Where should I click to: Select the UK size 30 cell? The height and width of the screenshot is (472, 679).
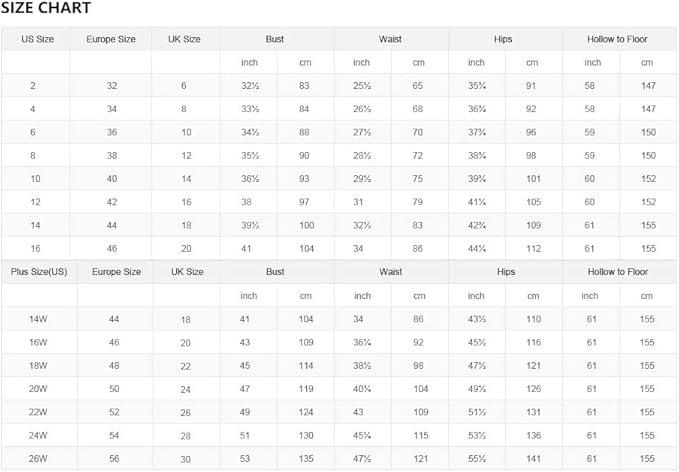pos(185,459)
